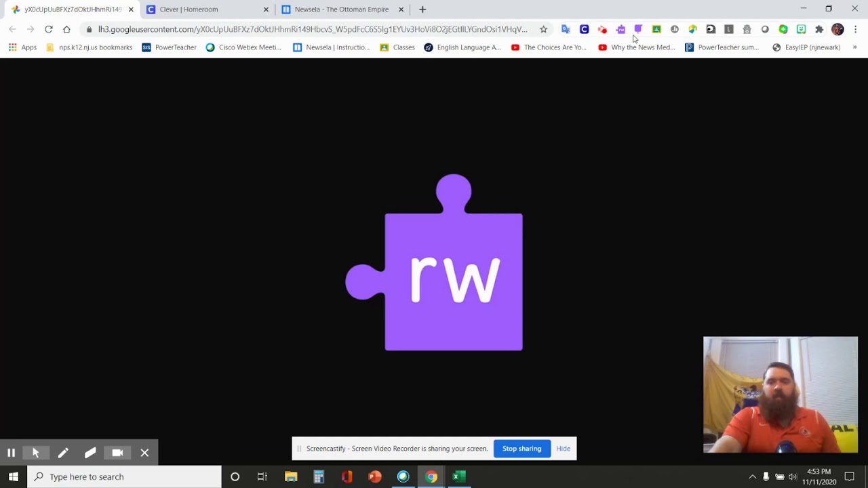Image resolution: width=868 pixels, height=488 pixels.
Task: Click the large rw puzzle logo image
Action: pos(434,262)
